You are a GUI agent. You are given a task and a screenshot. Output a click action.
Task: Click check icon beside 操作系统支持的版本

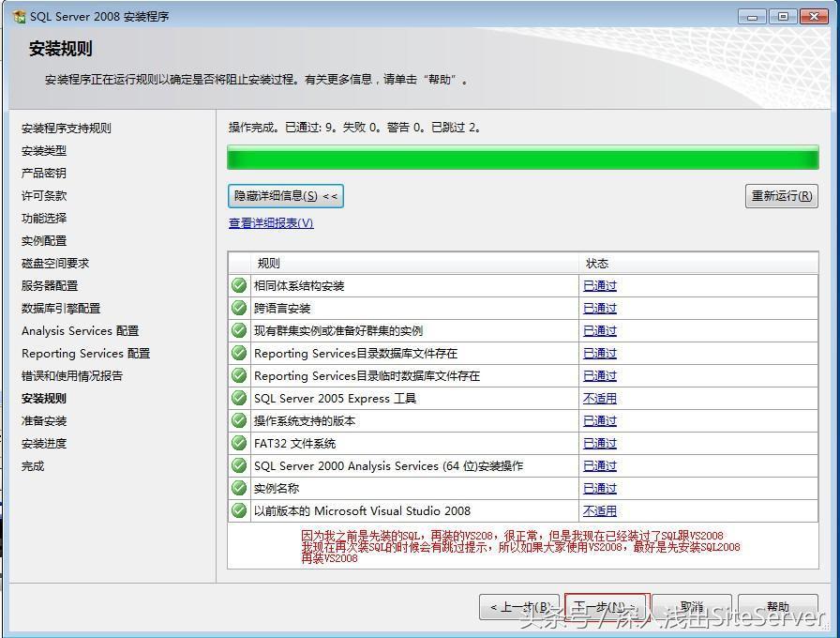tap(239, 420)
